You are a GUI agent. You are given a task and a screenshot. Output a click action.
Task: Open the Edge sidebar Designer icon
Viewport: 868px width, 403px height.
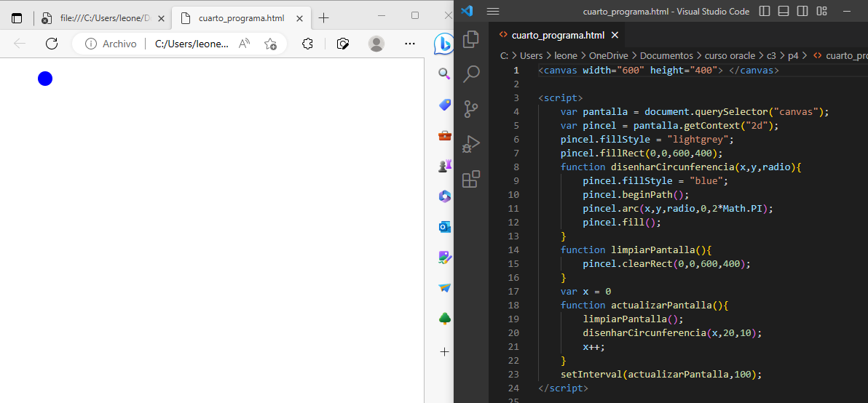pos(444,257)
